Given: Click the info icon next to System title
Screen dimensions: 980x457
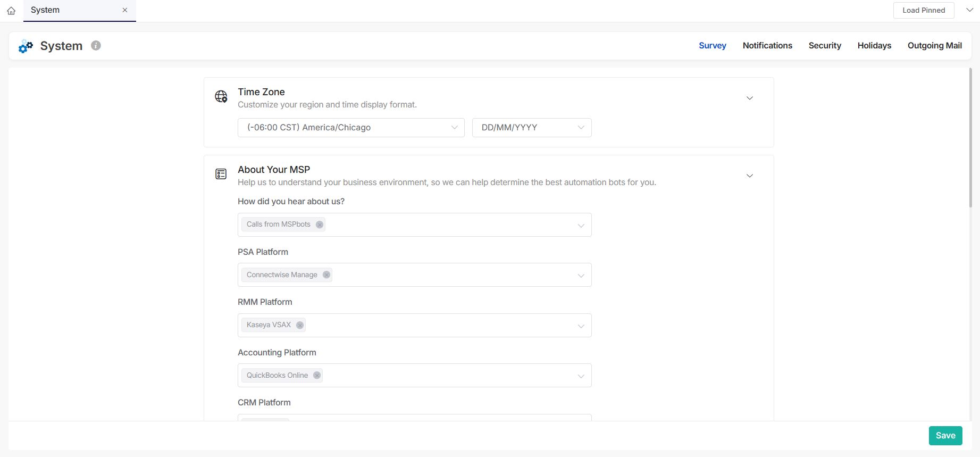Looking at the screenshot, I should click(96, 46).
